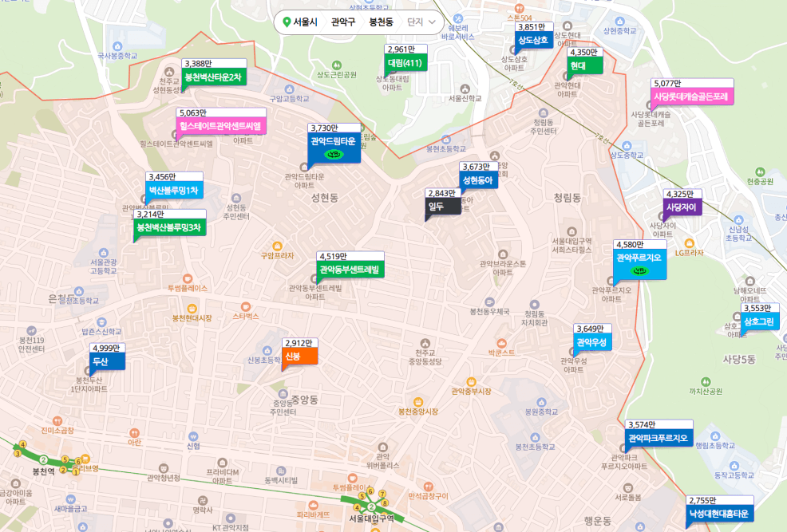Image resolution: width=787 pixels, height=532 pixels.
Task: Click the 구암프라자 shopping icon
Action: pos(276,246)
